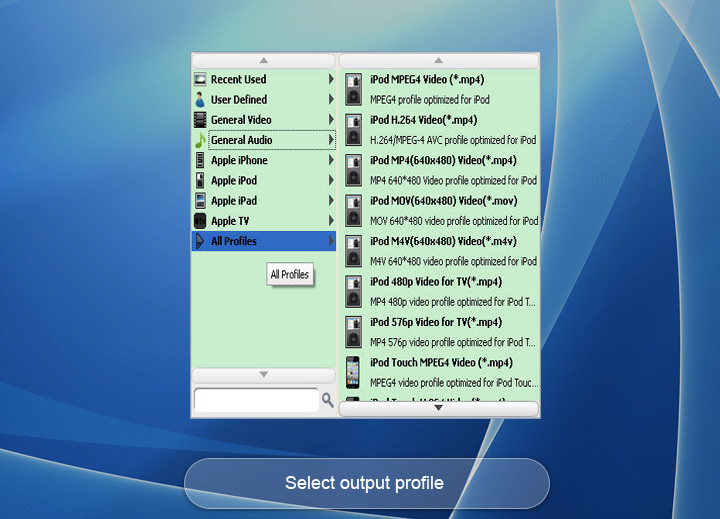Click the search magnifier icon
This screenshot has height=519, width=720.
coord(327,400)
